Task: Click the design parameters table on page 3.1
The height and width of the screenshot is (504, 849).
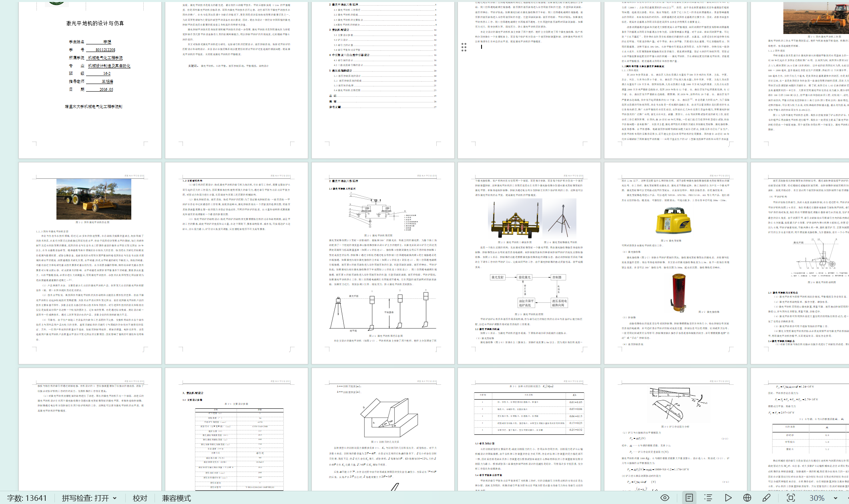Action: tap(239, 449)
